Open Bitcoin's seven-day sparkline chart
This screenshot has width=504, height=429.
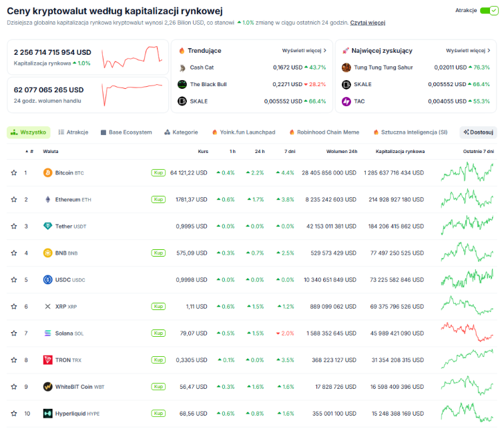(467, 172)
